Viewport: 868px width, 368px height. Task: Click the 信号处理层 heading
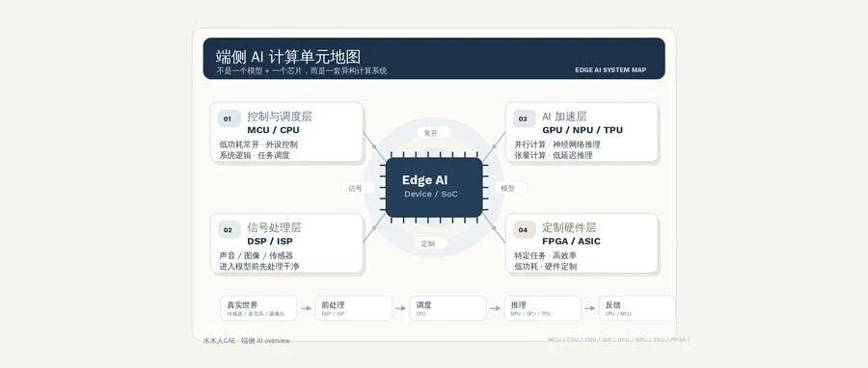[274, 227]
